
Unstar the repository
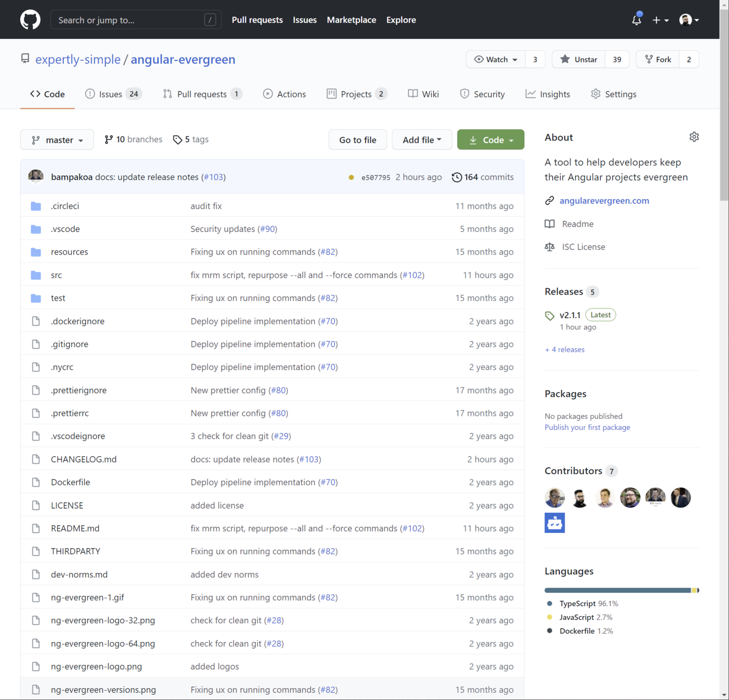tap(579, 59)
